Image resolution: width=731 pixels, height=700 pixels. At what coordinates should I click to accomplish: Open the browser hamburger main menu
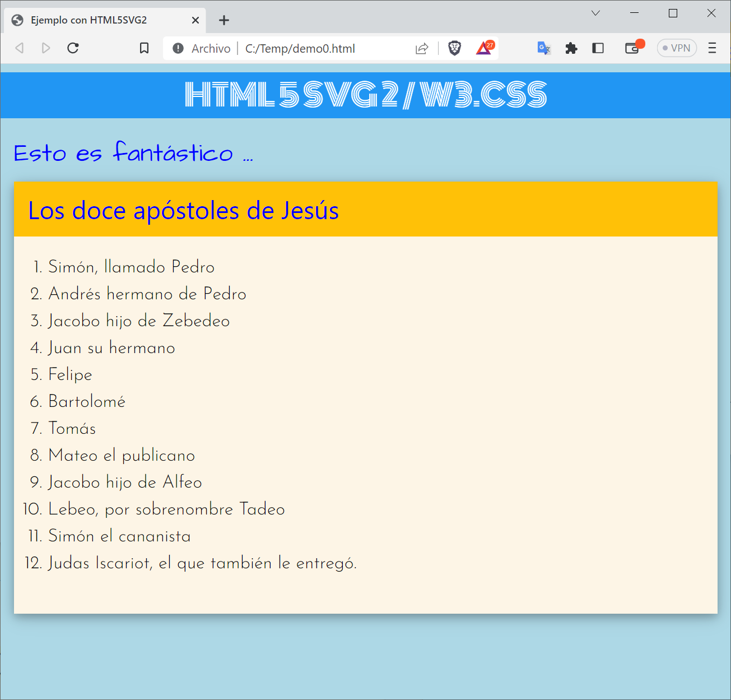(712, 48)
